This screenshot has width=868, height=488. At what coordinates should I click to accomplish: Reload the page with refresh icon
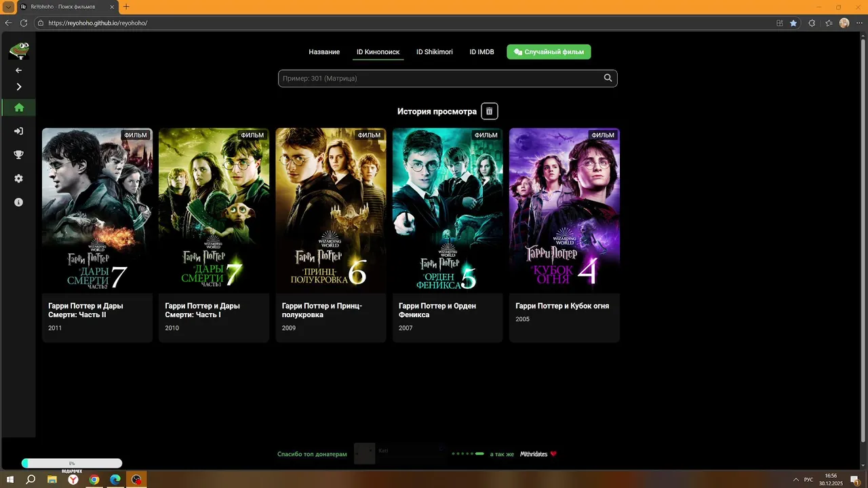point(24,22)
